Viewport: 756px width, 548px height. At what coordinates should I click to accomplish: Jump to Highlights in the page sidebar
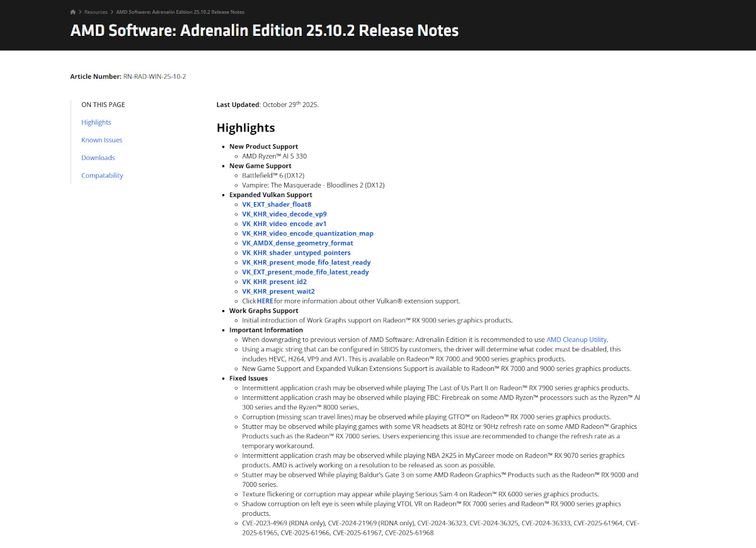point(96,122)
